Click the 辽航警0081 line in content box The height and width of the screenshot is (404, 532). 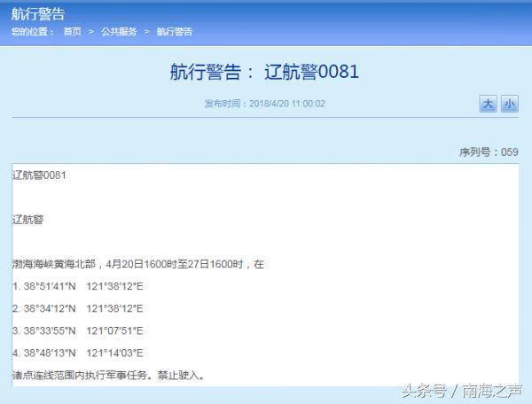click(39, 175)
